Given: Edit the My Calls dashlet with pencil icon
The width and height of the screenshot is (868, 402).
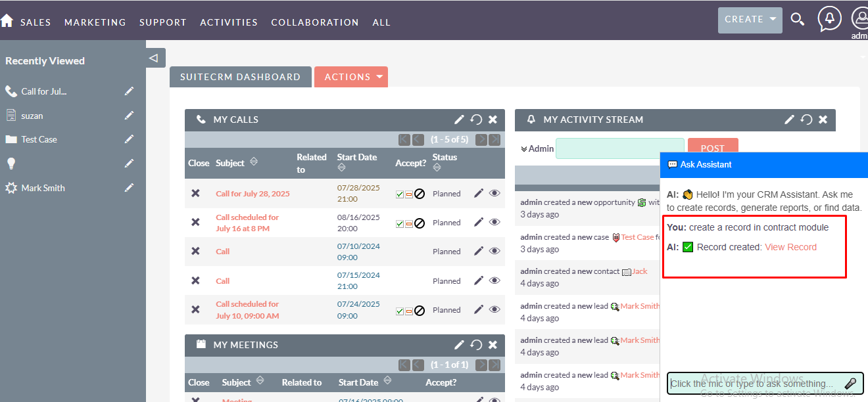Looking at the screenshot, I should coord(459,120).
